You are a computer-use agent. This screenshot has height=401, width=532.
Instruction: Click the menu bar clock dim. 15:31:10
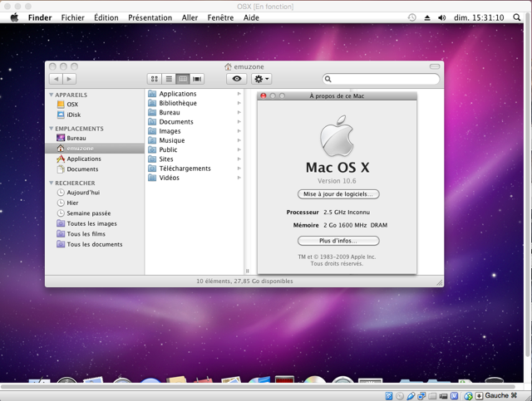(x=479, y=17)
